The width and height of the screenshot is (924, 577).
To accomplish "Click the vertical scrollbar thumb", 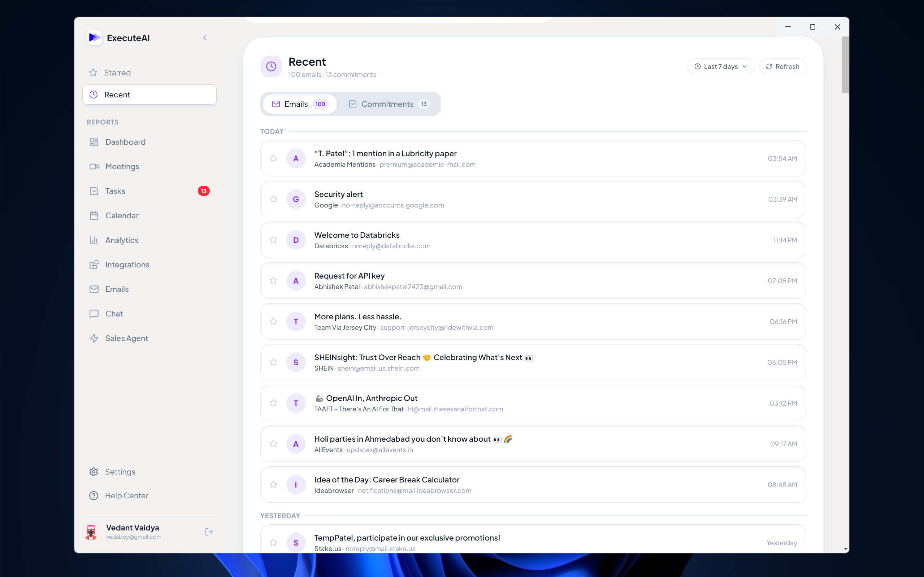I will point(845,64).
